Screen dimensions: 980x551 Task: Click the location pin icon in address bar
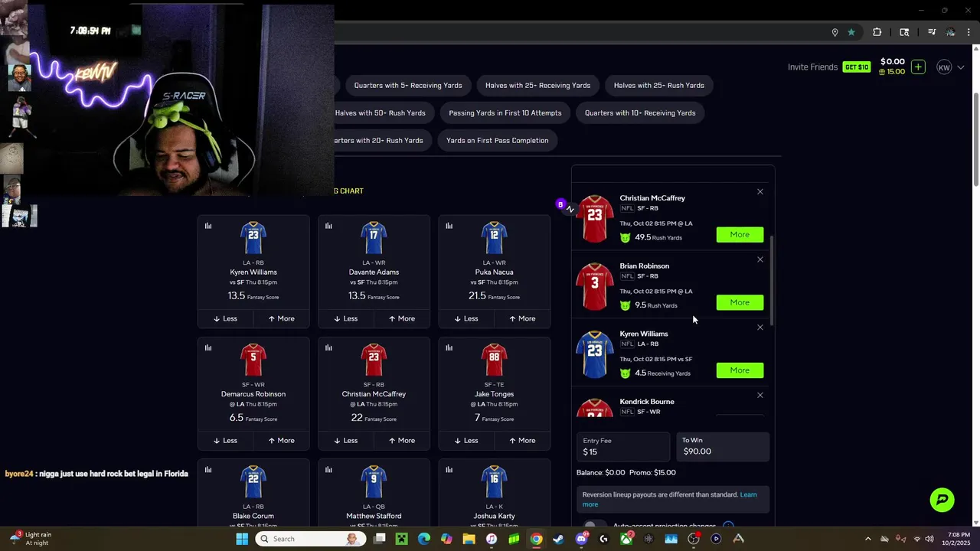(835, 32)
